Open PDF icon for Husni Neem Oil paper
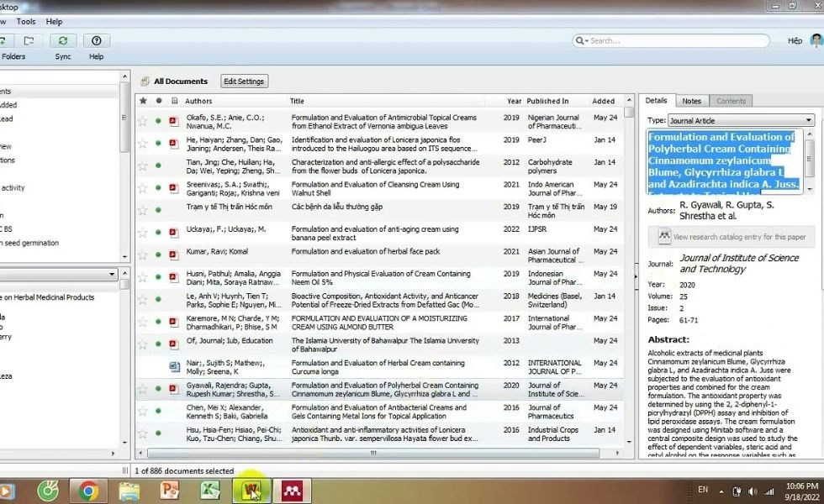Image resolution: width=824 pixels, height=504 pixels. (174, 277)
